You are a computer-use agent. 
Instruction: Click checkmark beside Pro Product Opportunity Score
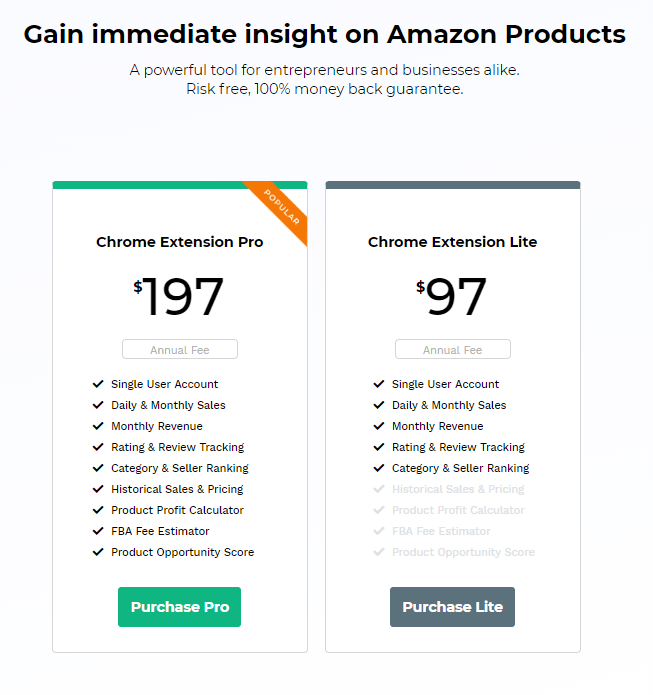click(x=98, y=552)
